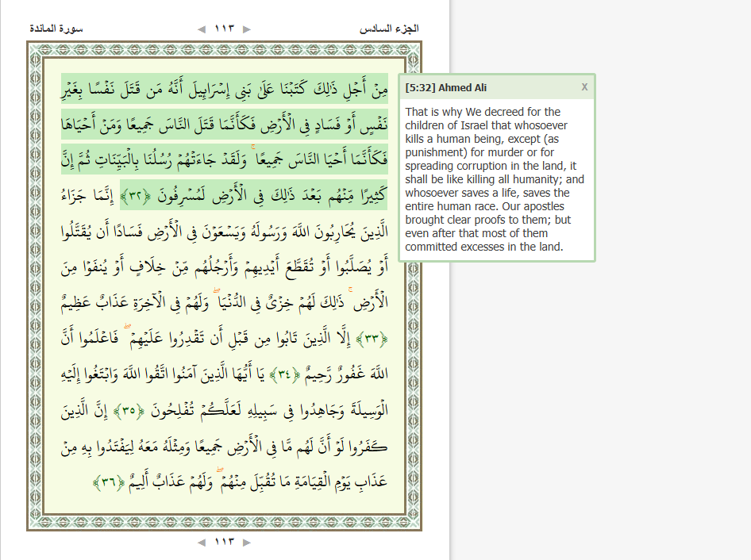The width and height of the screenshot is (751, 560).
Task: Click the right arrow below the page
Action: pyautogui.click(x=247, y=543)
